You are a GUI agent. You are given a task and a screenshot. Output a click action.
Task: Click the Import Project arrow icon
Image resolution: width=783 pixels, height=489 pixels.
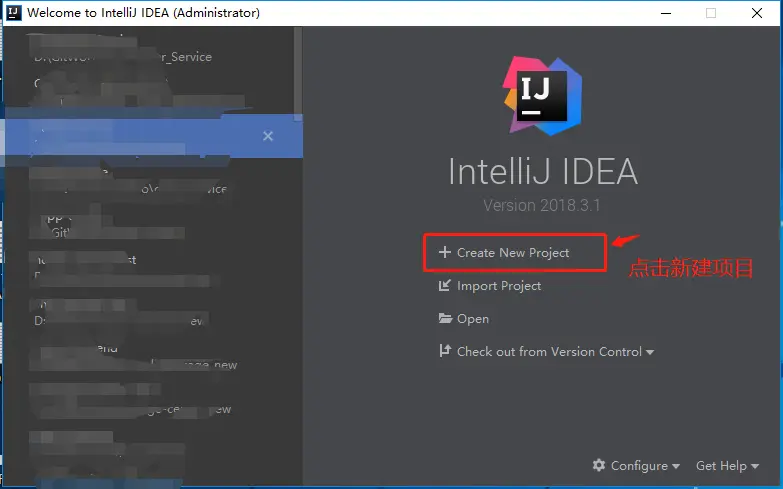point(444,285)
